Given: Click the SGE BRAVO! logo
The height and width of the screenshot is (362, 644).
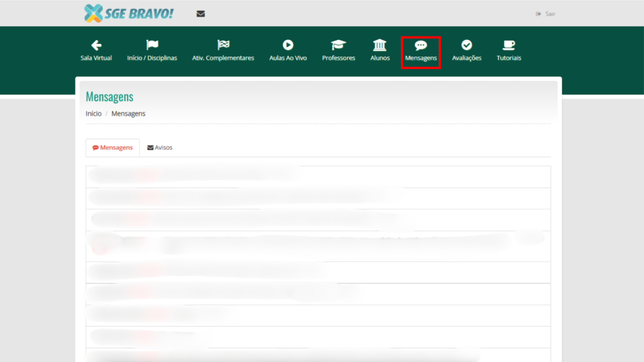Looking at the screenshot, I should pyautogui.click(x=129, y=13).
